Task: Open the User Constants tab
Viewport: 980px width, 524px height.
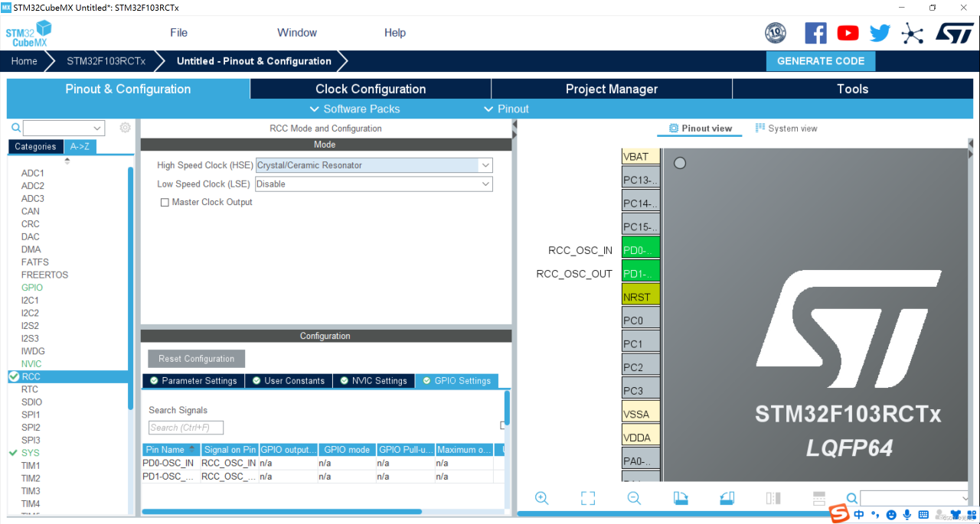Action: (289, 381)
